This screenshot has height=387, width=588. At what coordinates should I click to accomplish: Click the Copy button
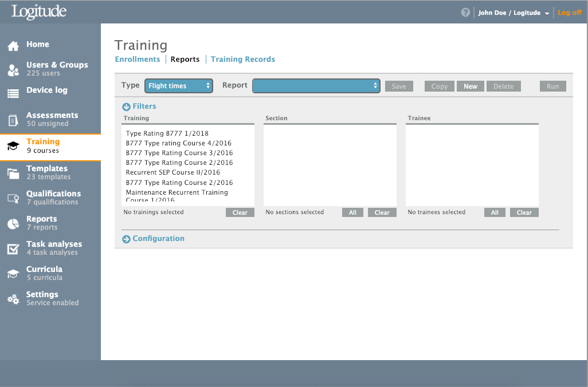click(x=439, y=86)
